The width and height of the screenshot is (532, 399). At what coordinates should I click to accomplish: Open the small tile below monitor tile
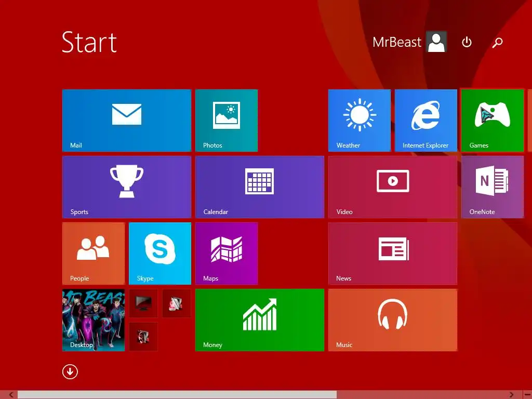coord(143,337)
